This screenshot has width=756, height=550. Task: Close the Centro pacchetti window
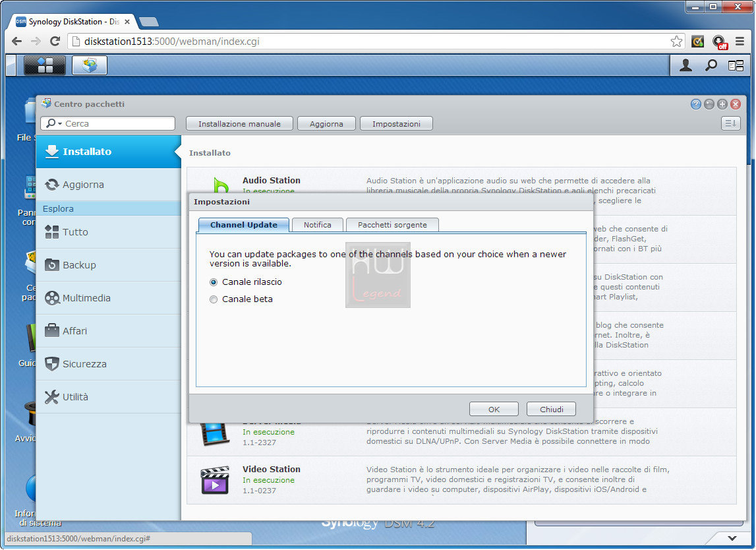coord(736,104)
